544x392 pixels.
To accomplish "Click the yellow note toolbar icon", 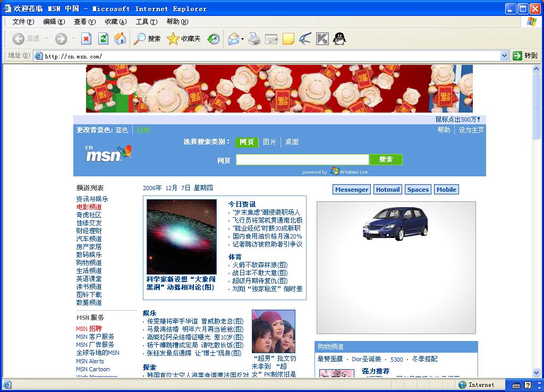I will (x=288, y=39).
